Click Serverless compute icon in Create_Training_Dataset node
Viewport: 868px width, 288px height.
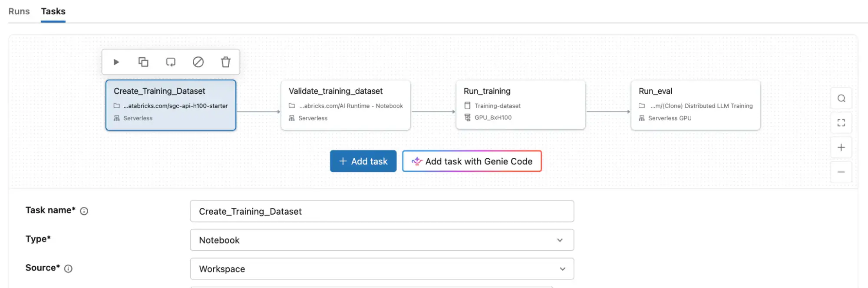point(117,118)
